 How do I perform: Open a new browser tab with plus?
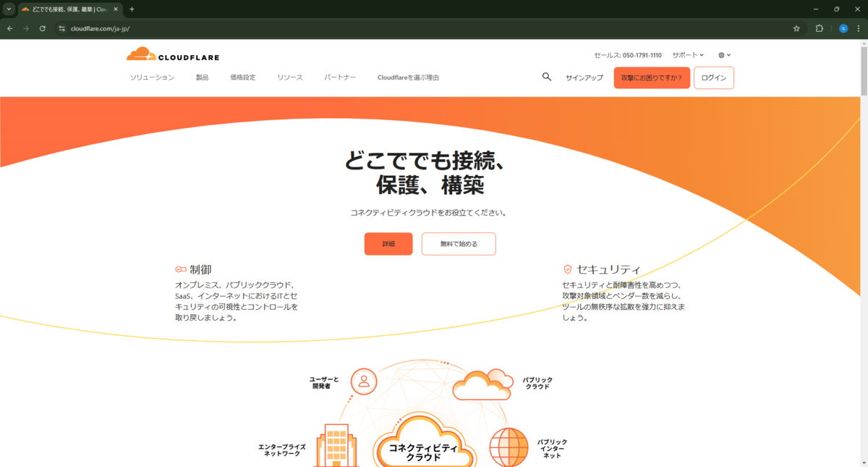tap(132, 9)
